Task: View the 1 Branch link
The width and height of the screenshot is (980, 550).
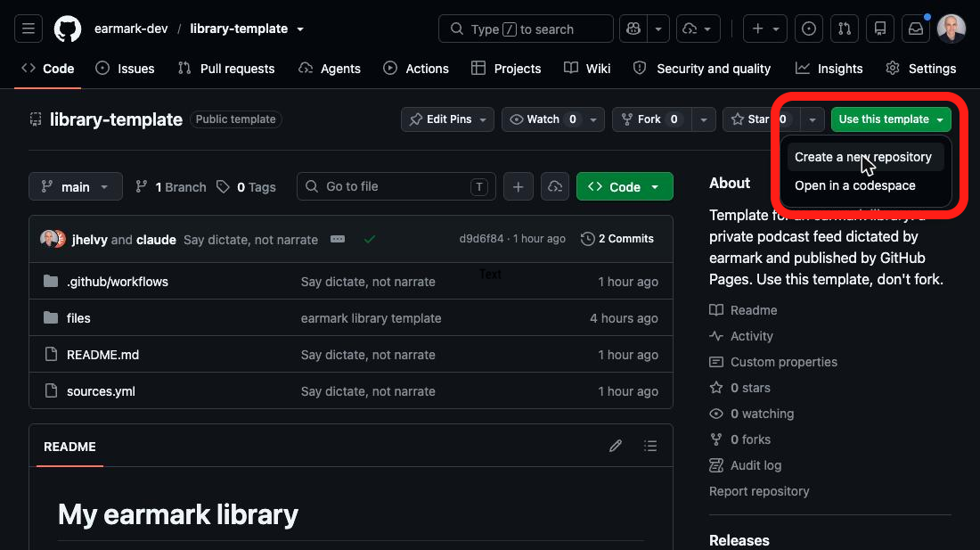Action: point(171,187)
